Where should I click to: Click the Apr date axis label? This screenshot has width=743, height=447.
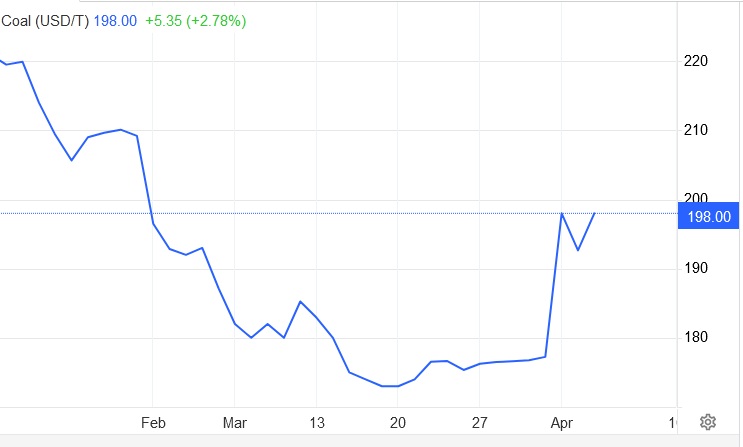tap(562, 422)
